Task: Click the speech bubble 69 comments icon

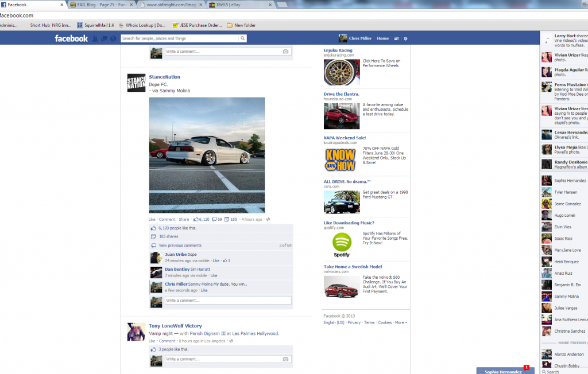Action: [215, 219]
